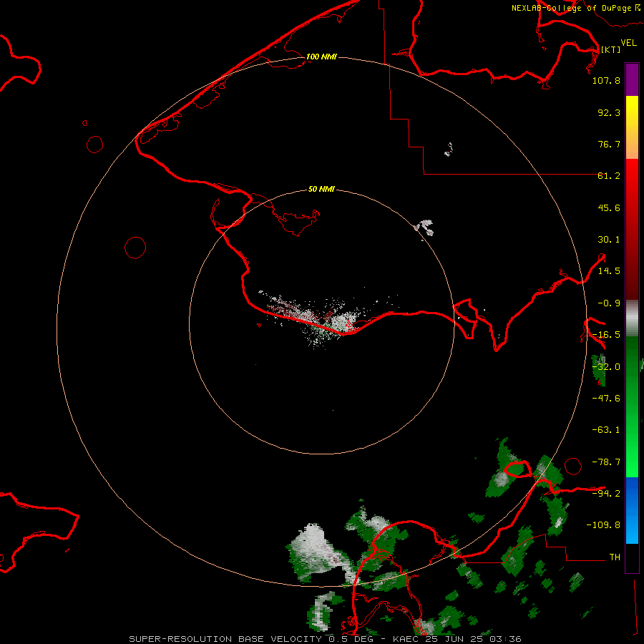Click the -47.6 legend value

(x=606, y=399)
